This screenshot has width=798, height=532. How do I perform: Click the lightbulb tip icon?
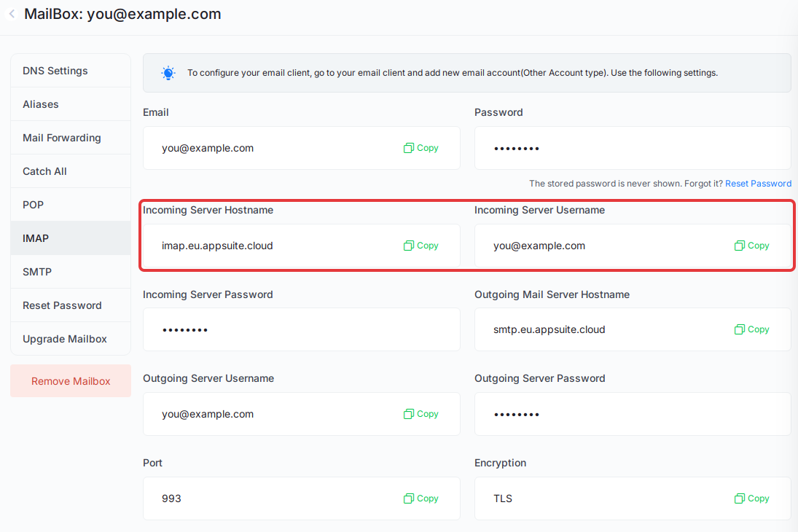[x=168, y=73]
